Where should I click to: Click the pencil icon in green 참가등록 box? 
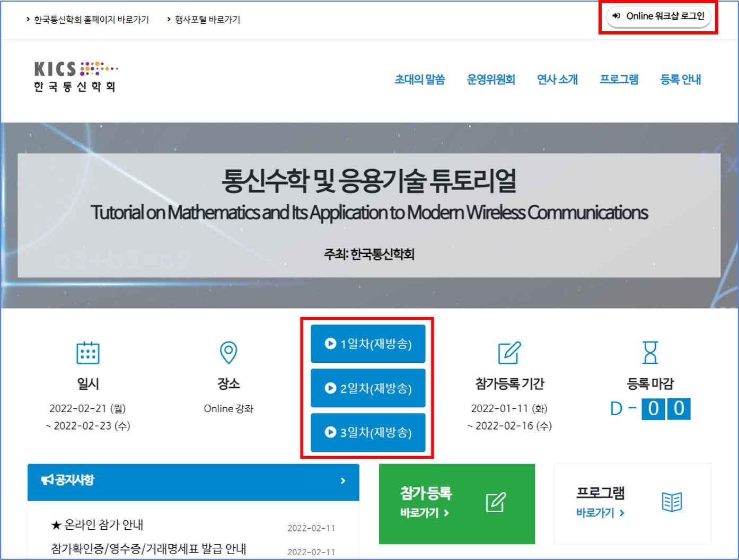[496, 502]
